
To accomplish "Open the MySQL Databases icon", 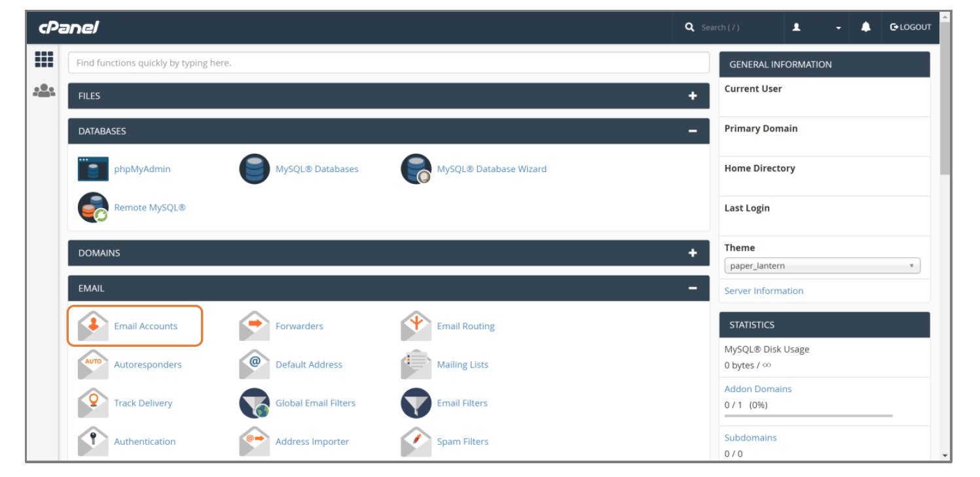I will tap(255, 169).
